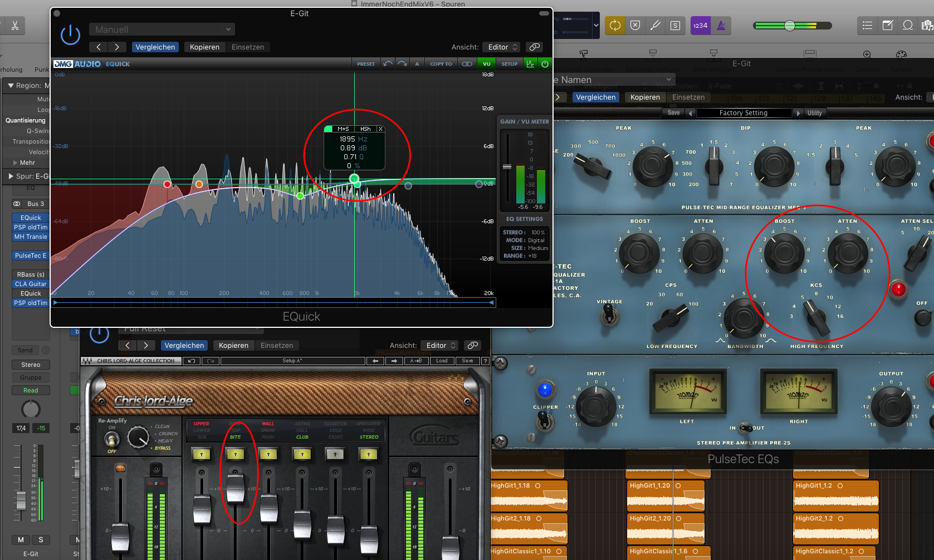Click the red power lamp on PulseTec

pyautogui.click(x=898, y=289)
